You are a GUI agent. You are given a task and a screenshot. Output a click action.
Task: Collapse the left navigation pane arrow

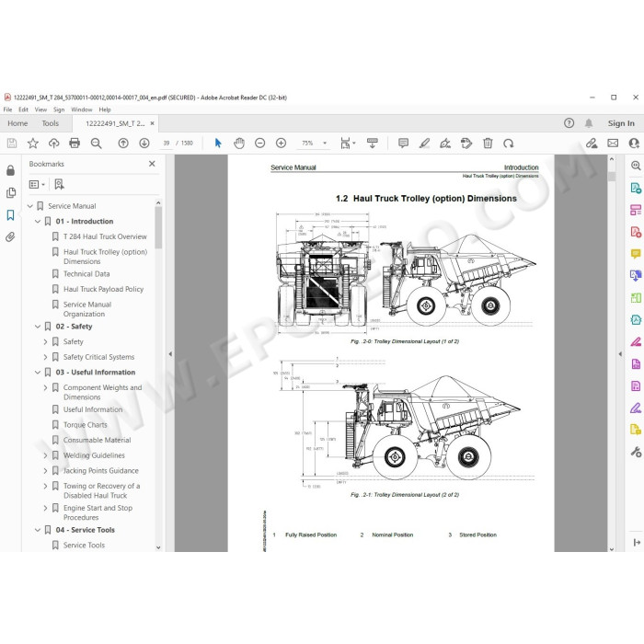click(170, 353)
